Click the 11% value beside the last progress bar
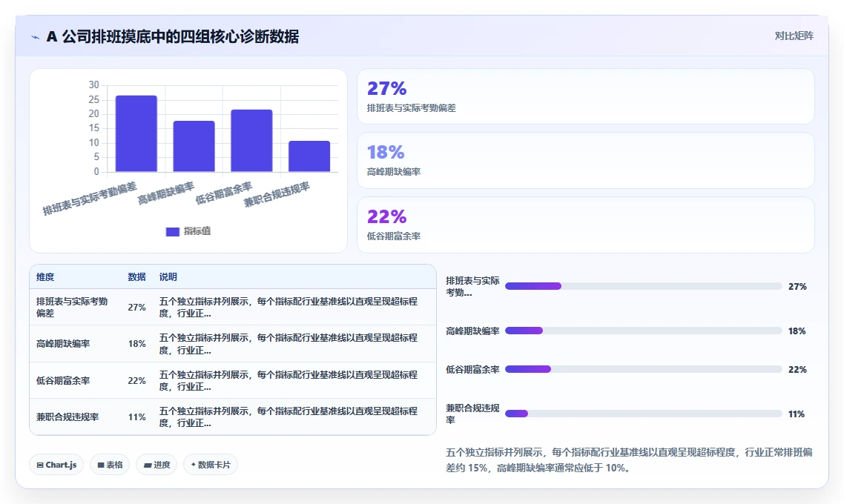 [x=797, y=414]
